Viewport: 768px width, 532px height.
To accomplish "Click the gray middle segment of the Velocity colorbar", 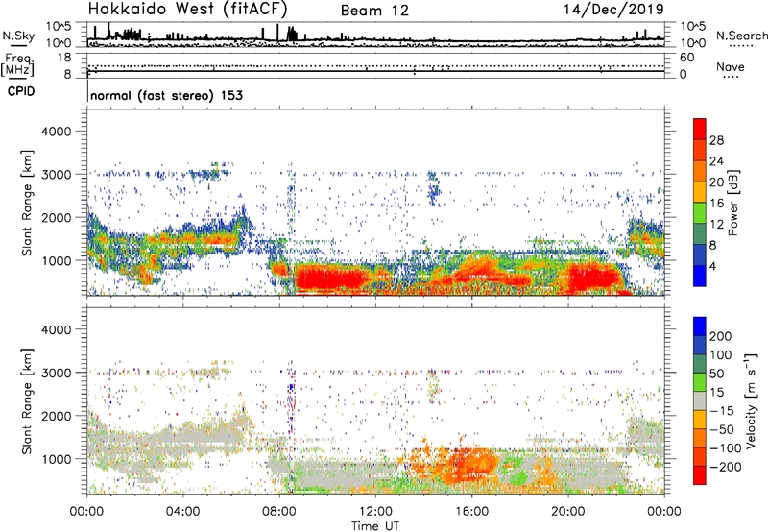I will [700, 401].
